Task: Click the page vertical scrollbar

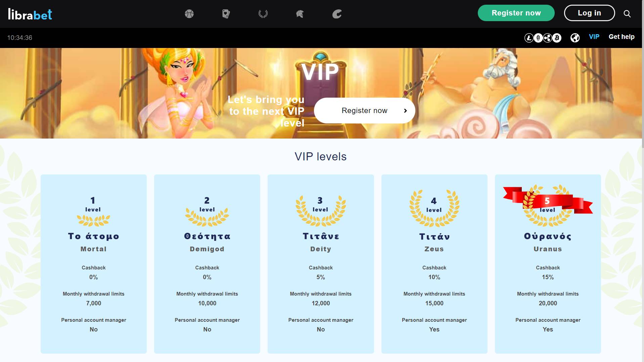Action: [x=642, y=181]
